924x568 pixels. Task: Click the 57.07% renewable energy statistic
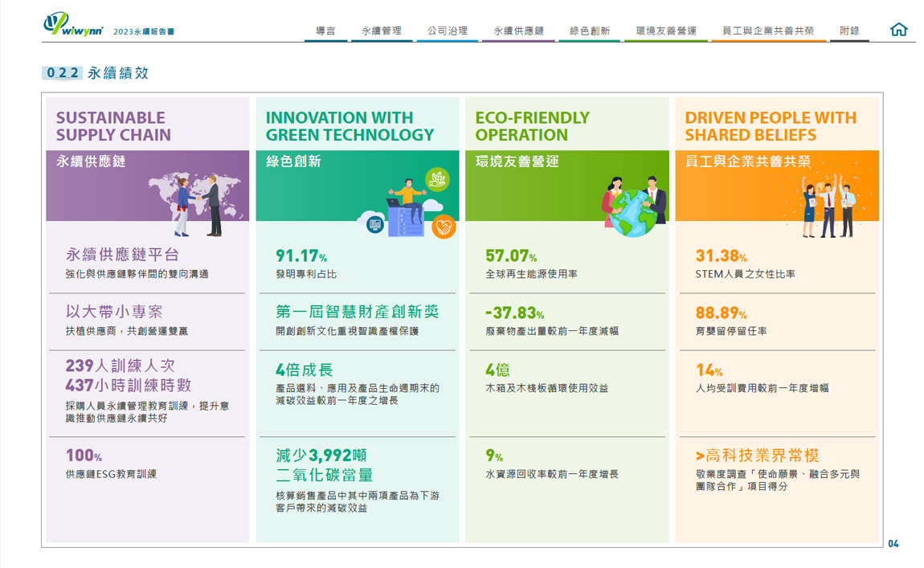tap(511, 256)
